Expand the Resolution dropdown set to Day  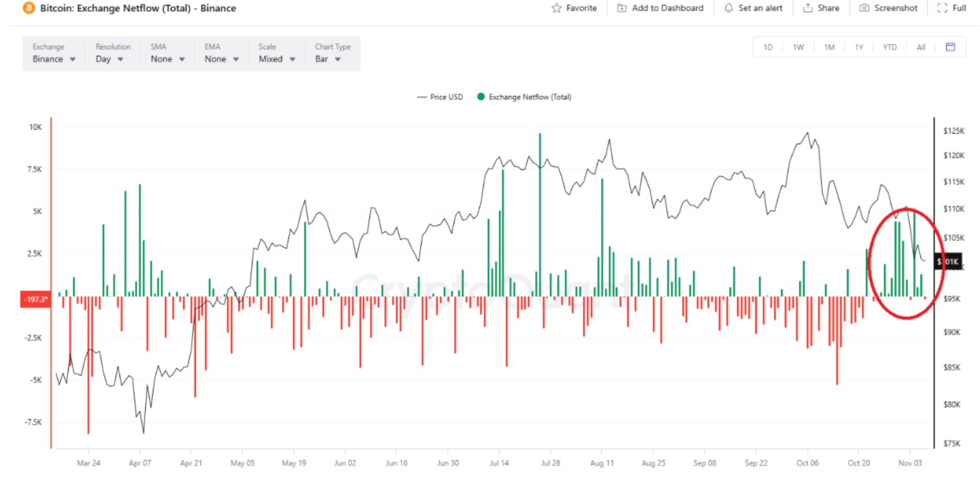(109, 59)
